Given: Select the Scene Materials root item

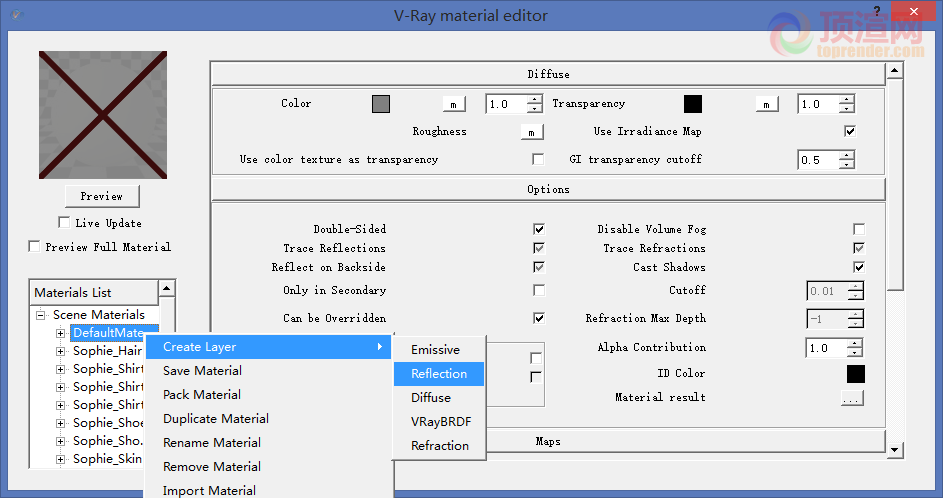Looking at the screenshot, I should coord(99,315).
